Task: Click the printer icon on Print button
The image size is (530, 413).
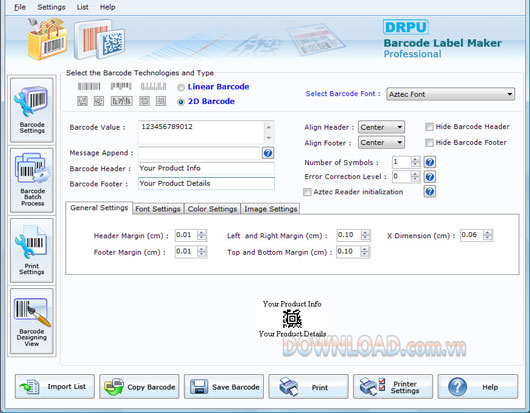Action: pyautogui.click(x=289, y=387)
